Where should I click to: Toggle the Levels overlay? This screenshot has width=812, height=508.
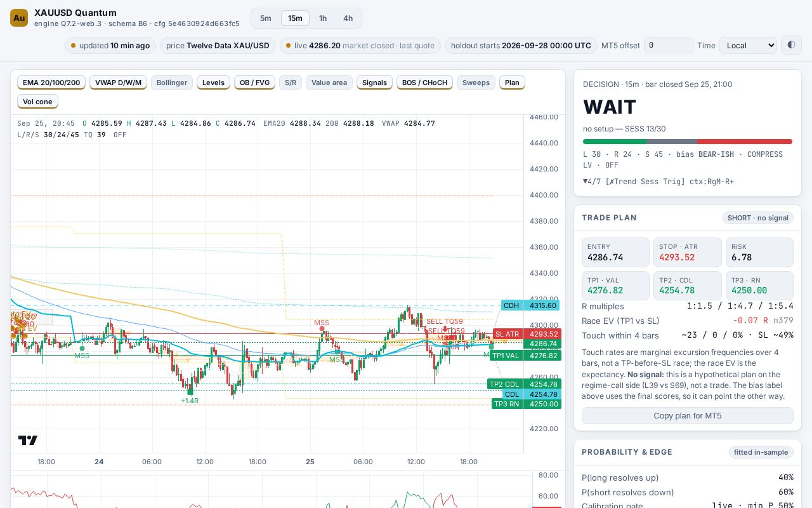[x=213, y=83]
